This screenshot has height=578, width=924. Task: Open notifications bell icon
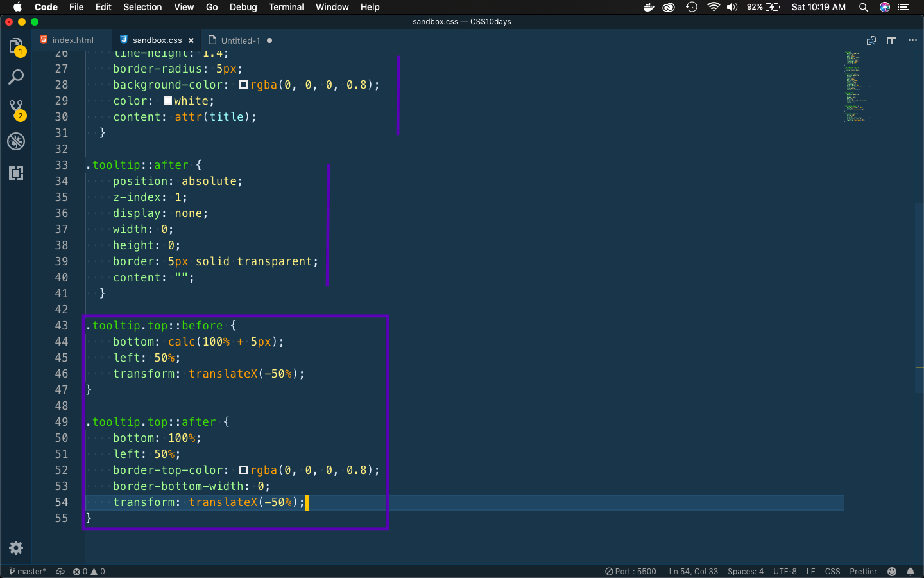click(911, 572)
